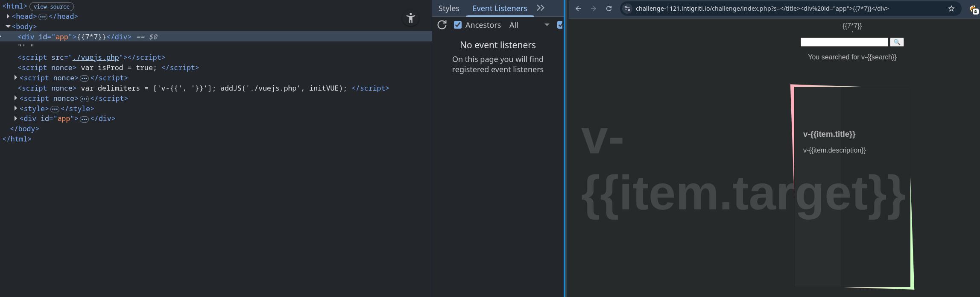980x297 pixels.
Task: Toggle the partially visible checkbox after All
Action: 560,25
